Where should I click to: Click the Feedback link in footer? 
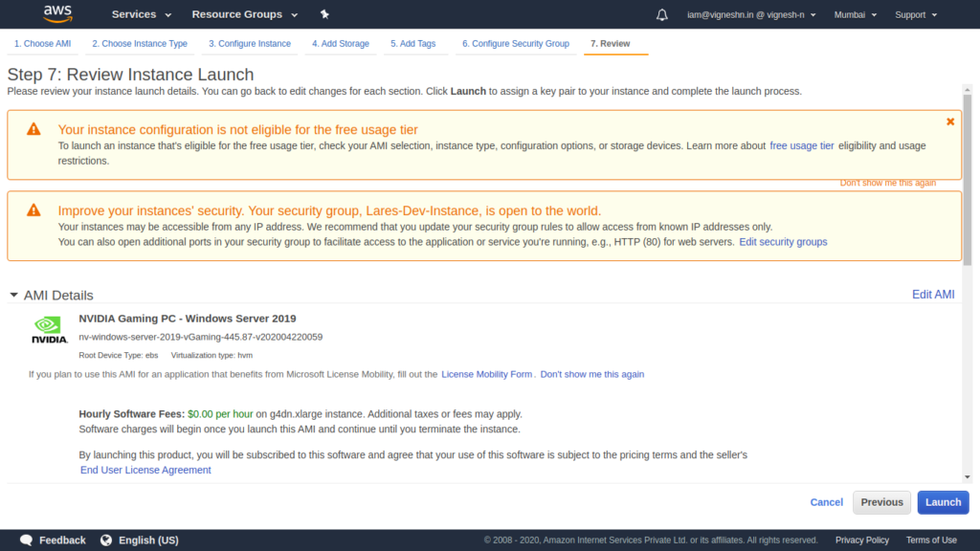coord(62,540)
